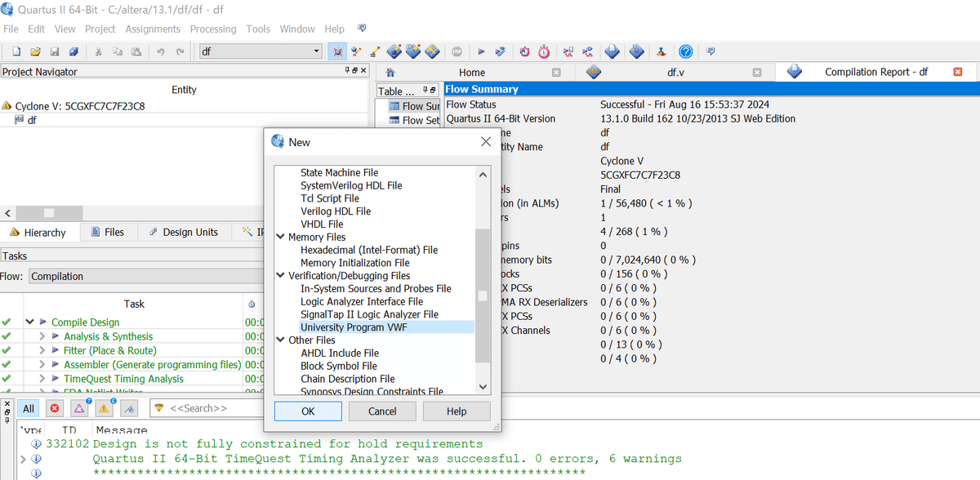Viewport: 980px width, 480px height.
Task: Select the df entity in Project Navigator
Action: click(x=32, y=120)
